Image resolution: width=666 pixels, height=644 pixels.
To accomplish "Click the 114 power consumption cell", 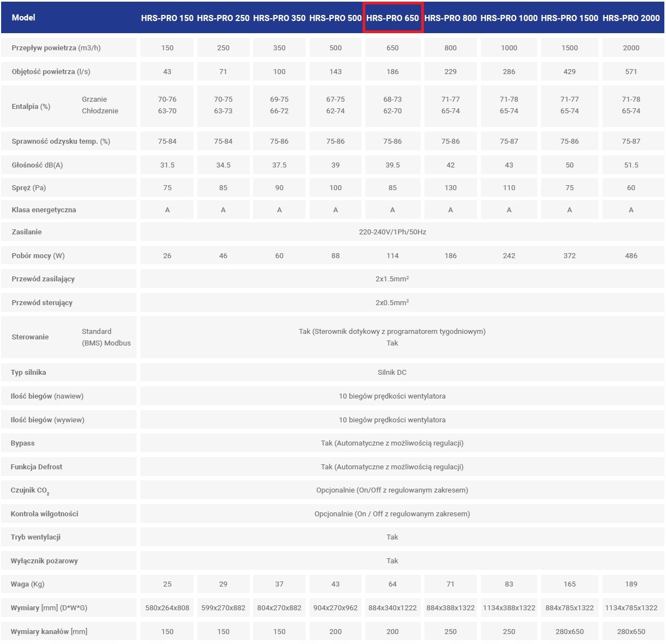I will point(392,256).
